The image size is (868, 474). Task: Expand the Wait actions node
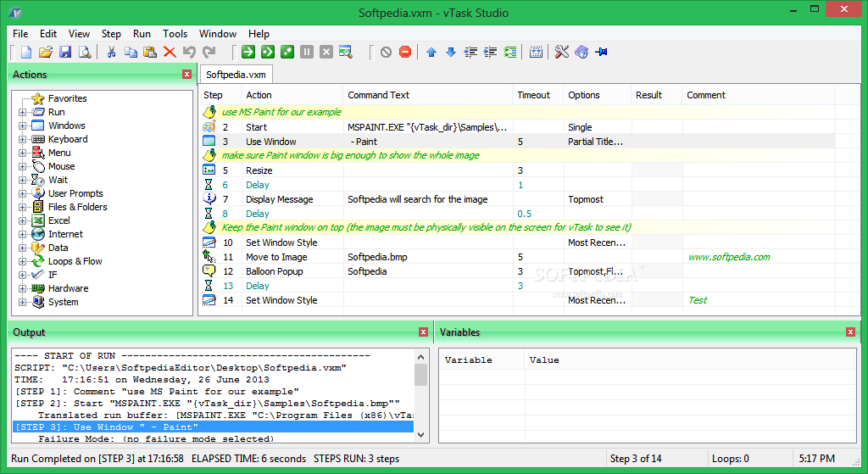pos(22,180)
